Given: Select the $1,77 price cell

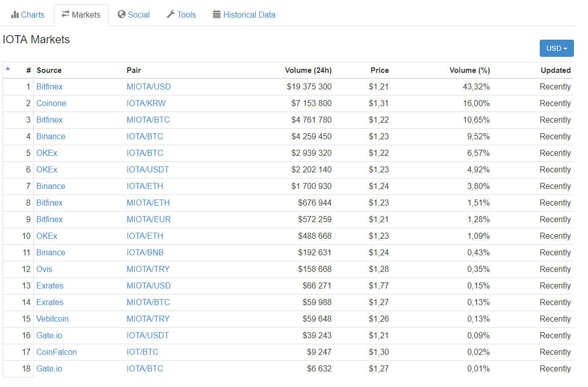Looking at the screenshot, I should (x=379, y=286).
